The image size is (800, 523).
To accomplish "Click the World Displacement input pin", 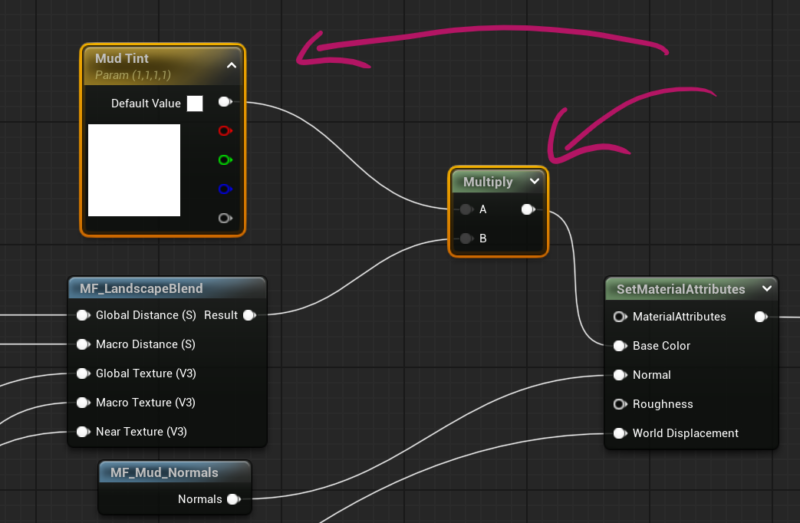I will coord(621,433).
